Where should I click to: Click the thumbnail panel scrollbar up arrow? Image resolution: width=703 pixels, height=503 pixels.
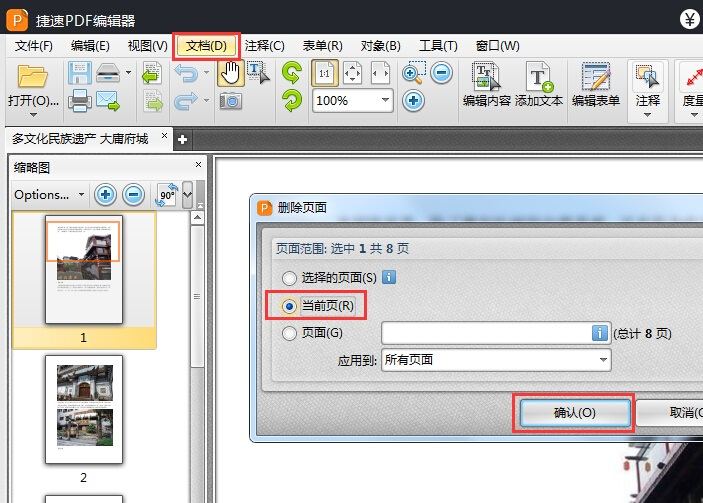pos(197,218)
